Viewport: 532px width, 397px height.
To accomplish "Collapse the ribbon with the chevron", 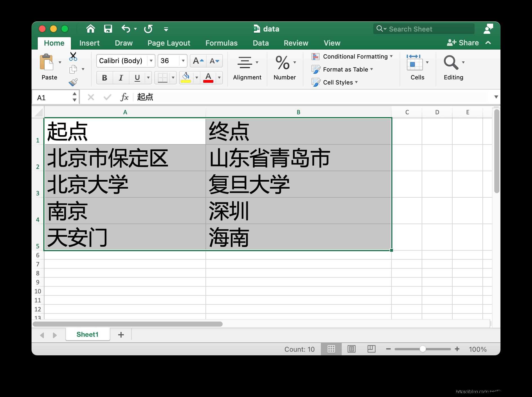I will pyautogui.click(x=488, y=43).
